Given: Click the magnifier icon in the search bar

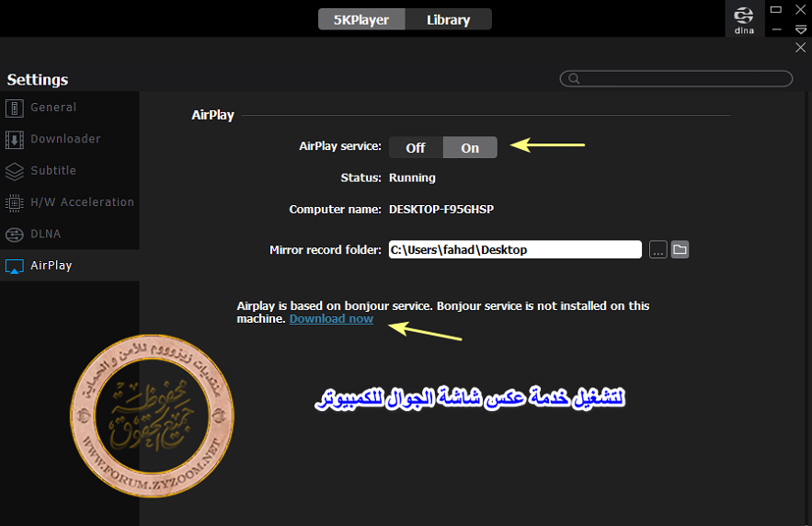Looking at the screenshot, I should (x=574, y=78).
